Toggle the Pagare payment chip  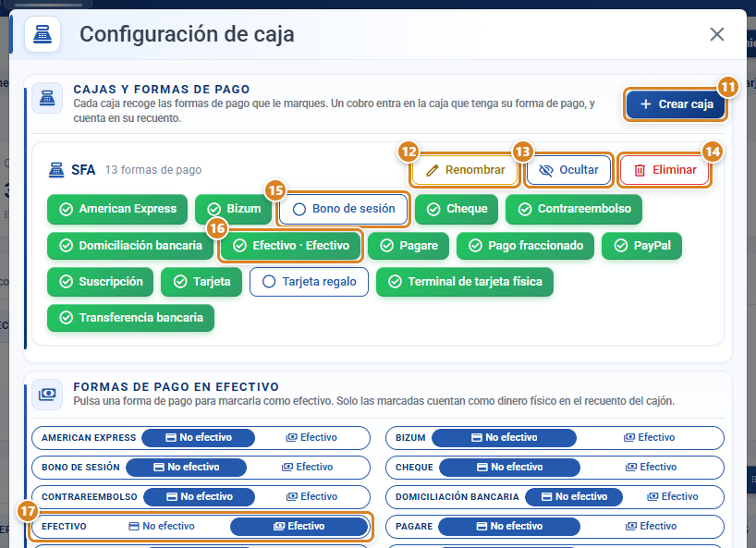408,246
